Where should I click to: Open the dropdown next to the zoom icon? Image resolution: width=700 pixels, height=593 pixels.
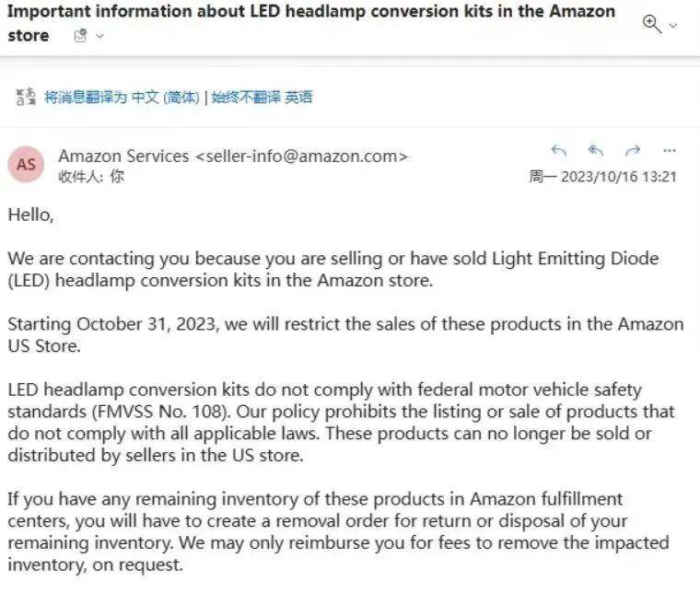tap(673, 26)
